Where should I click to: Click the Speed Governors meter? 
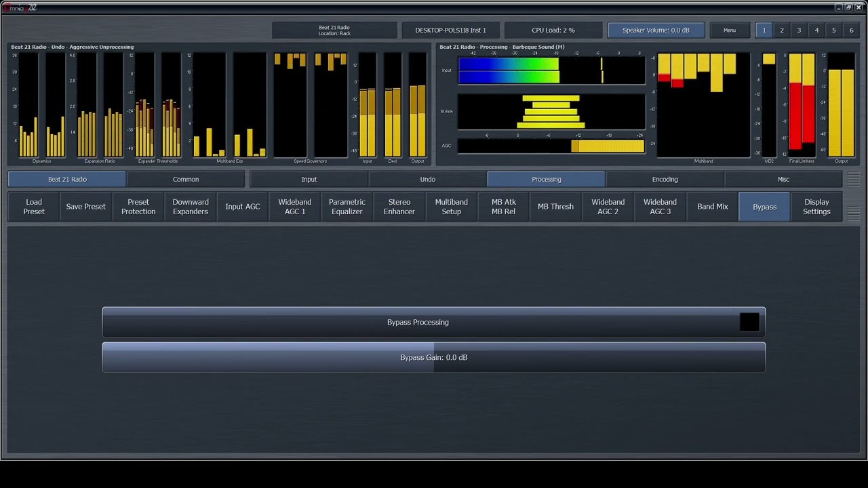pos(311,106)
